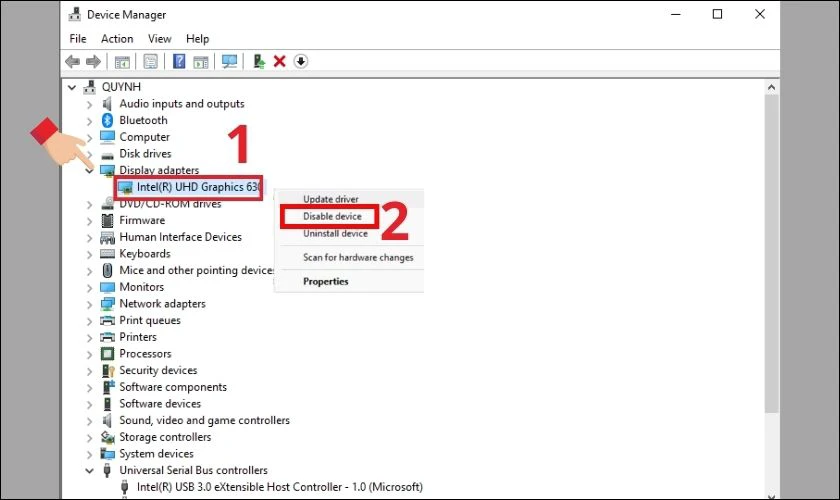Open the File menu
Image resolution: width=840 pixels, height=500 pixels.
[78, 39]
